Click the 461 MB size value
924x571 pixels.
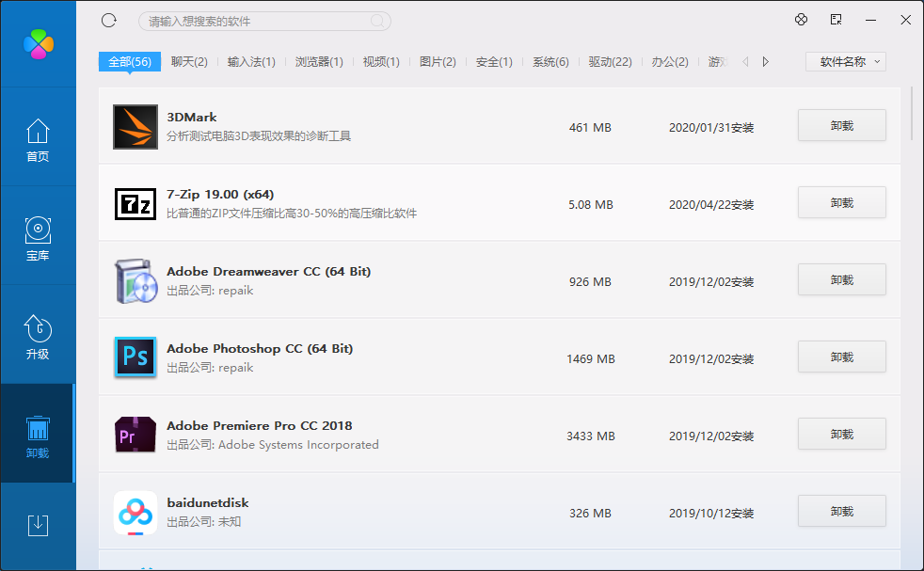tap(590, 128)
